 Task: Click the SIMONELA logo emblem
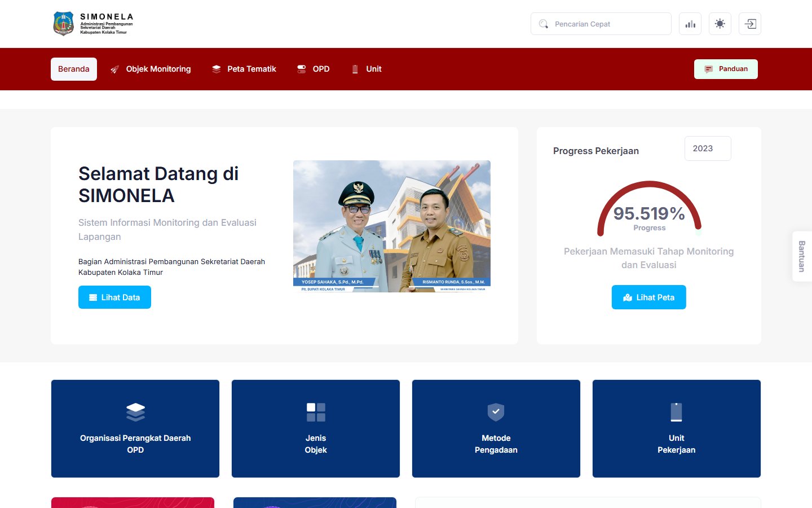tap(63, 24)
